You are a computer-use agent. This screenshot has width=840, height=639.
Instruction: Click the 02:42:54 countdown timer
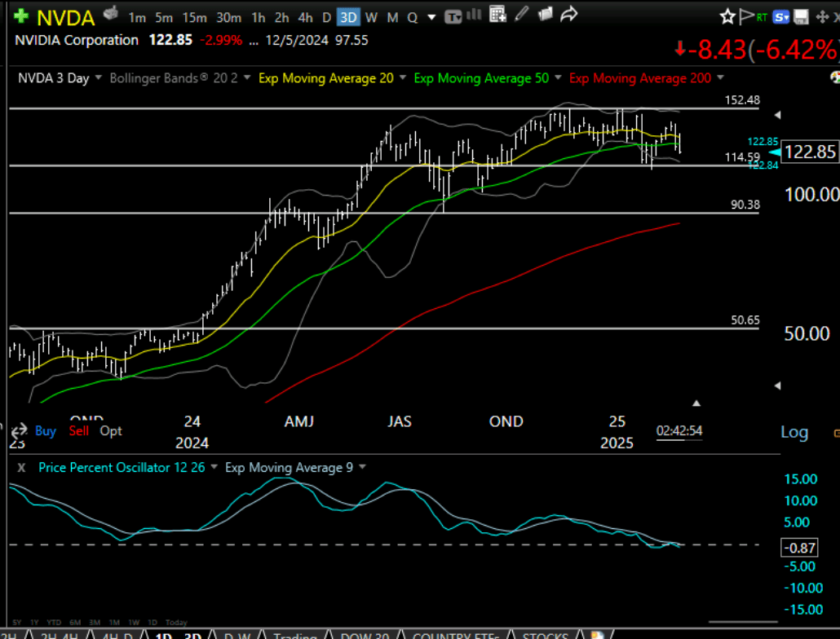(679, 430)
